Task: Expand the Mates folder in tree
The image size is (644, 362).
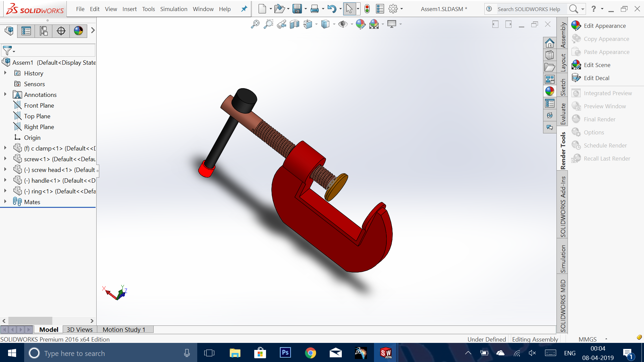Action: [x=5, y=201]
